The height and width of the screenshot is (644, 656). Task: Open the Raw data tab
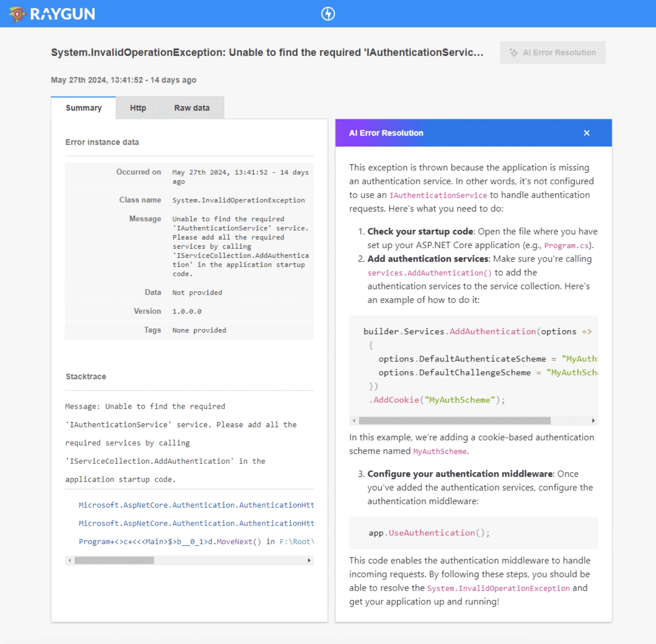click(x=192, y=108)
